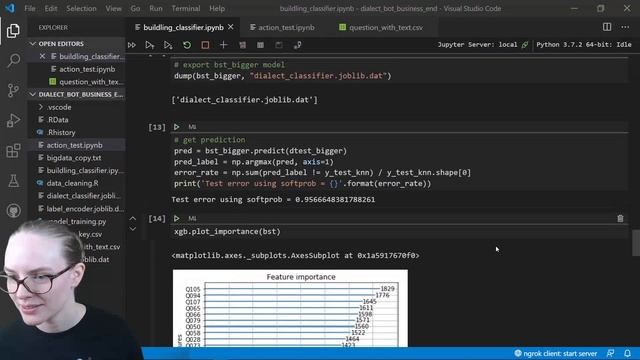Open Run and Debug view
Screen dimensions: 640x360
coord(13,120)
